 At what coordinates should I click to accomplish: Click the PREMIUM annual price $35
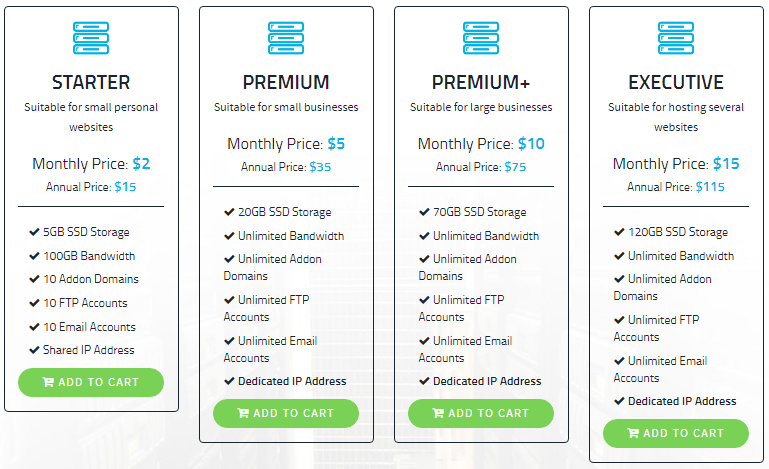[x=320, y=167]
